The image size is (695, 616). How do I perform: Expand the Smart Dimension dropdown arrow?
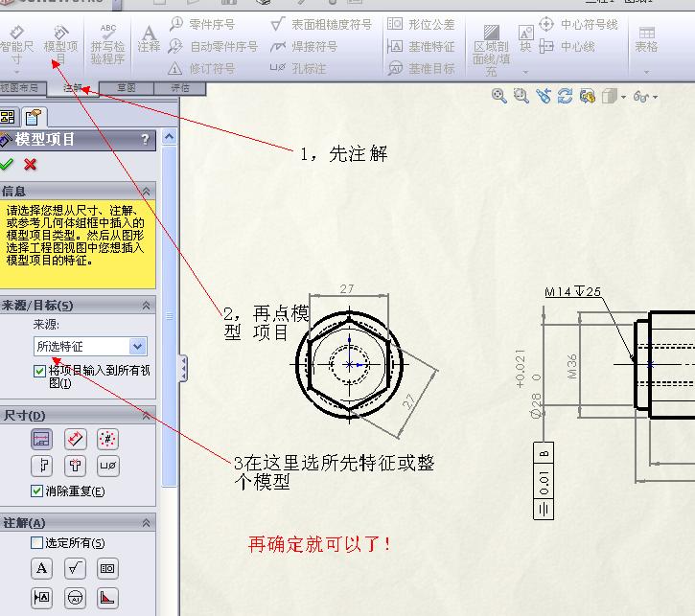tap(17, 72)
